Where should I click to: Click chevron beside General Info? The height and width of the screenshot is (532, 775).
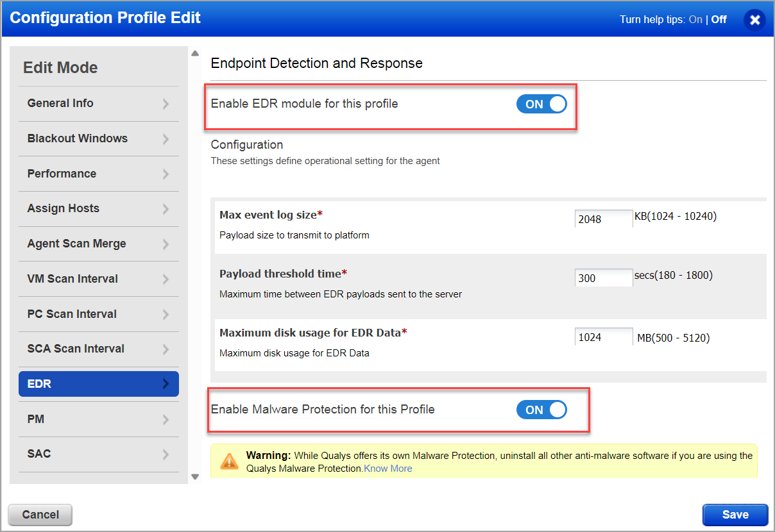[x=166, y=104]
